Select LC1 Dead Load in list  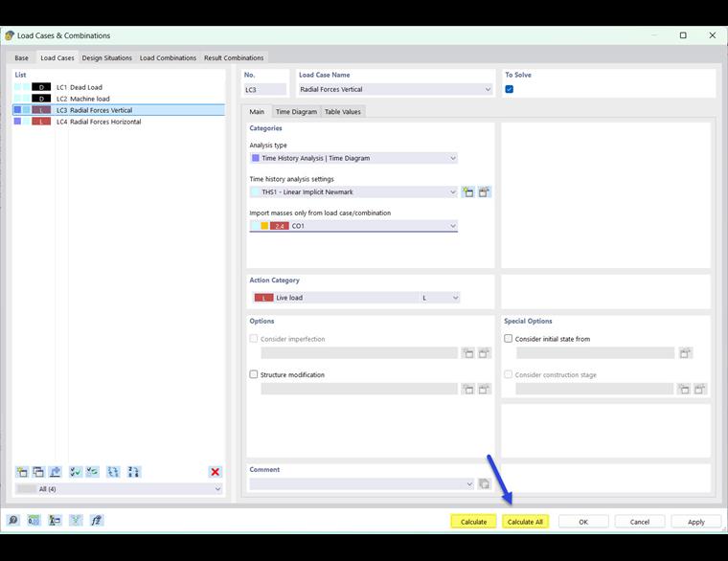click(x=119, y=87)
